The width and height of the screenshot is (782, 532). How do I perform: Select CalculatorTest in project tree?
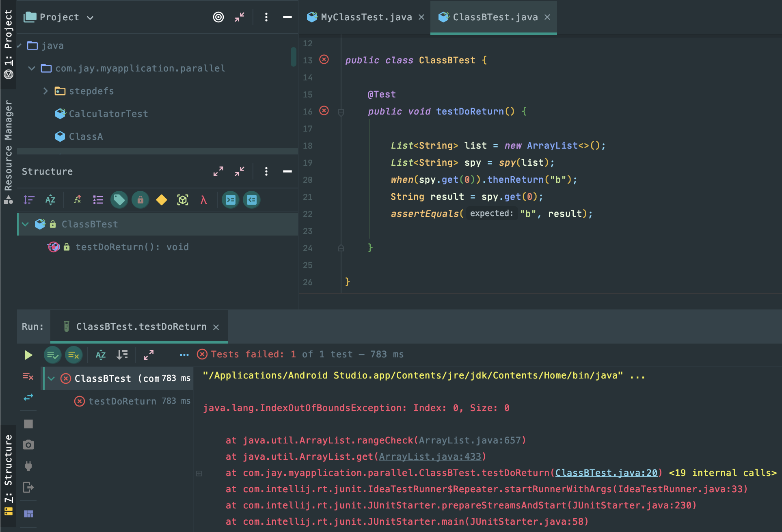coord(108,114)
